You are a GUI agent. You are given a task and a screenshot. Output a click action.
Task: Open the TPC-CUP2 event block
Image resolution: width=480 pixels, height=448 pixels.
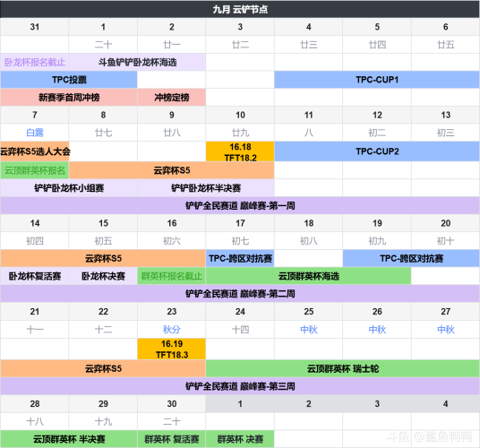[377, 151]
